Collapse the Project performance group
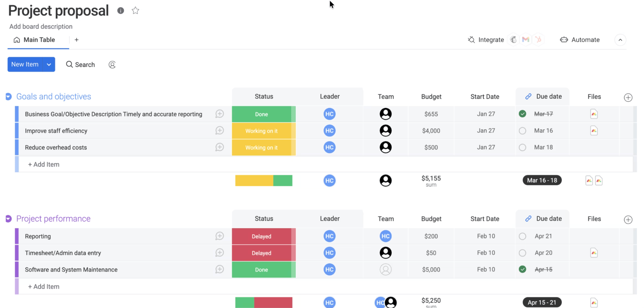 pos(8,219)
